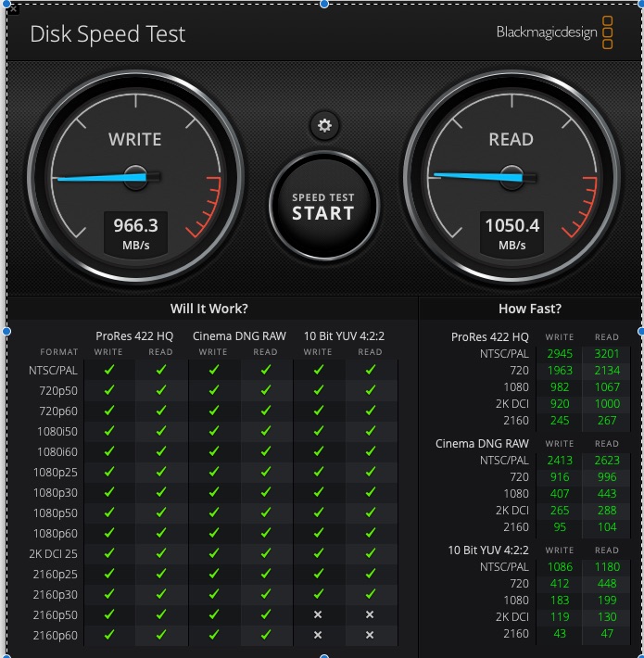
Task: Click the 720p50 Cinema DNG RAW write checkmark
Action: click(x=213, y=390)
